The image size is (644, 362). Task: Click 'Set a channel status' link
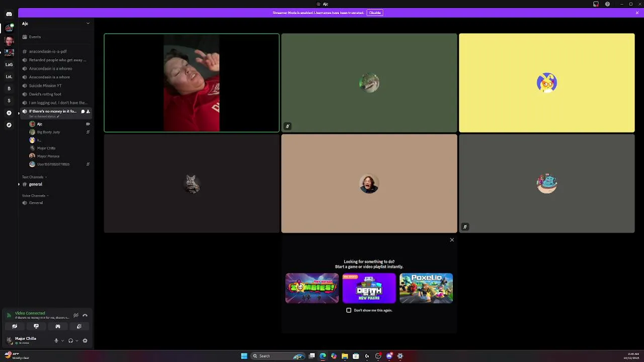[43, 117]
